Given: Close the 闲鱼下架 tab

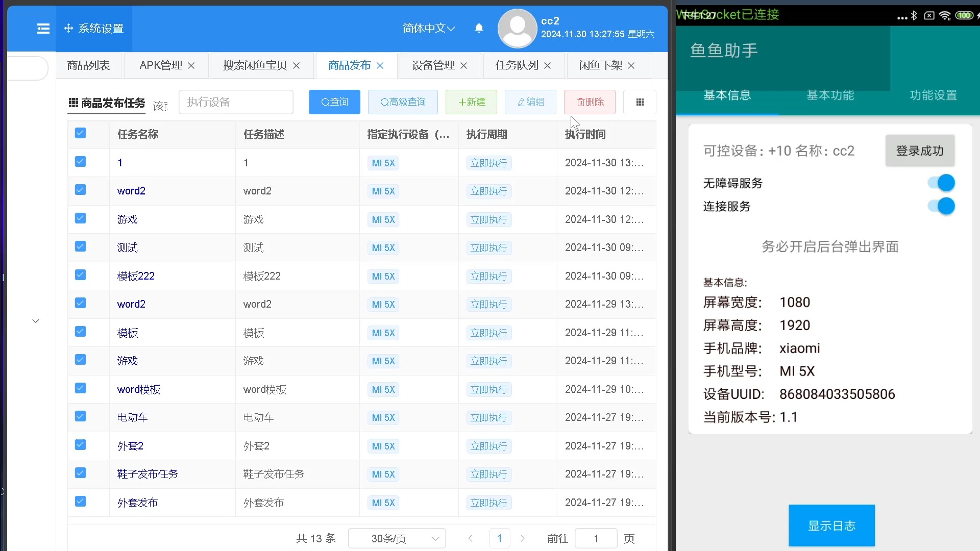Looking at the screenshot, I should click(x=631, y=66).
